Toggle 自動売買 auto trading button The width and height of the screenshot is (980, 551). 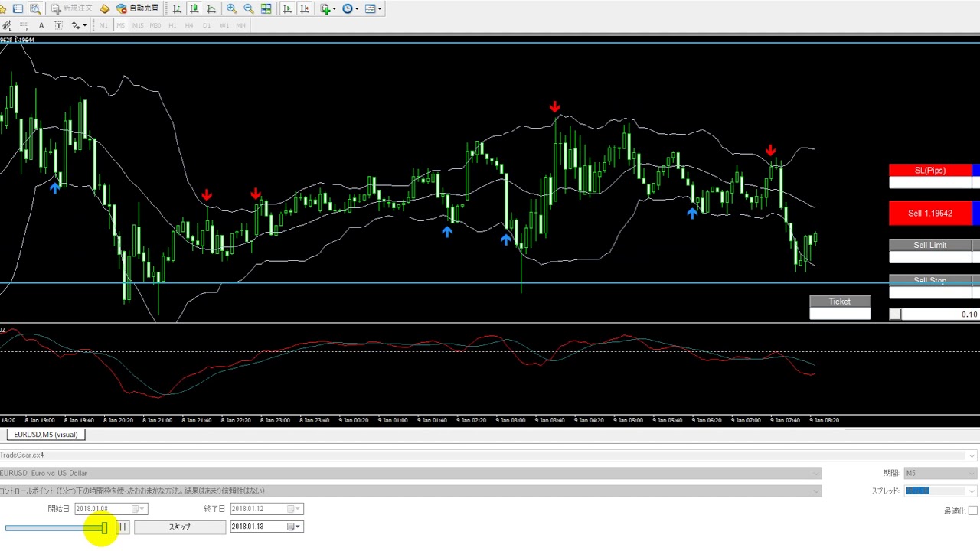click(138, 8)
